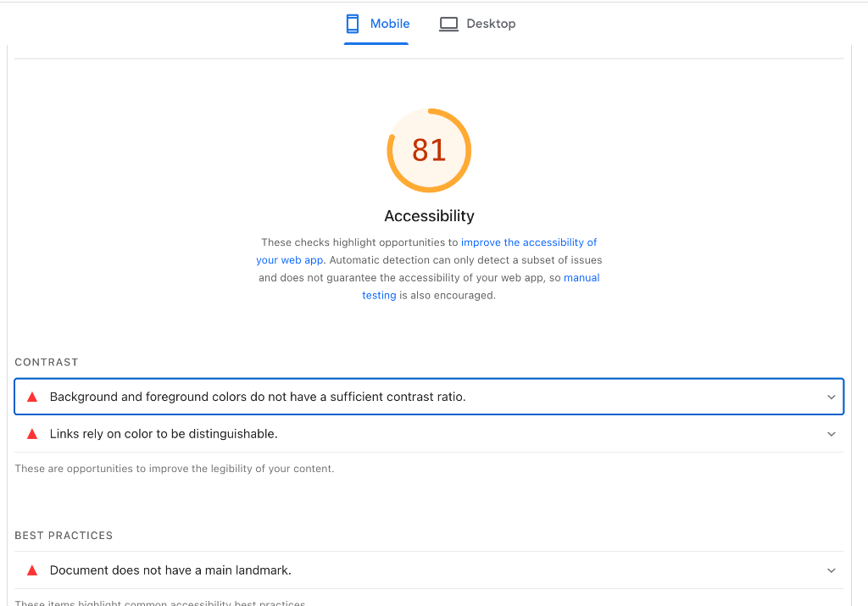Click red triangle beside contrast ratio audit

tap(32, 397)
